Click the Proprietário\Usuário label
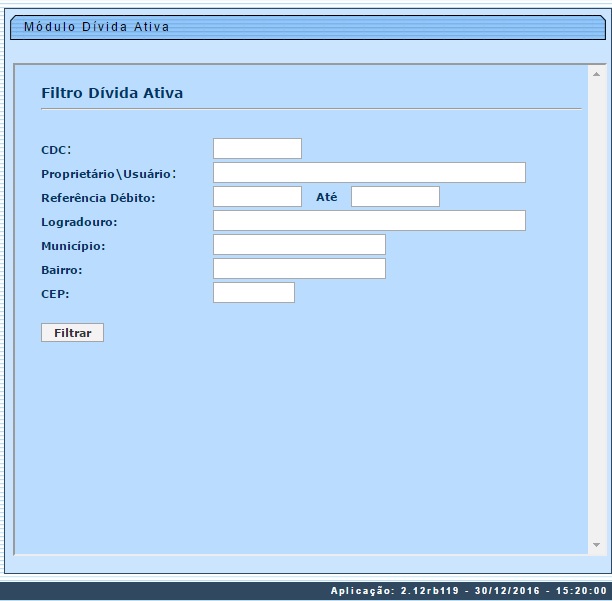Viewport: 612px width, 601px height. click(108, 174)
